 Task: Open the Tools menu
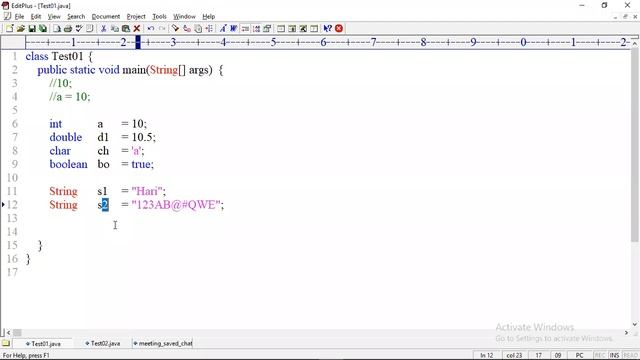tap(159, 17)
